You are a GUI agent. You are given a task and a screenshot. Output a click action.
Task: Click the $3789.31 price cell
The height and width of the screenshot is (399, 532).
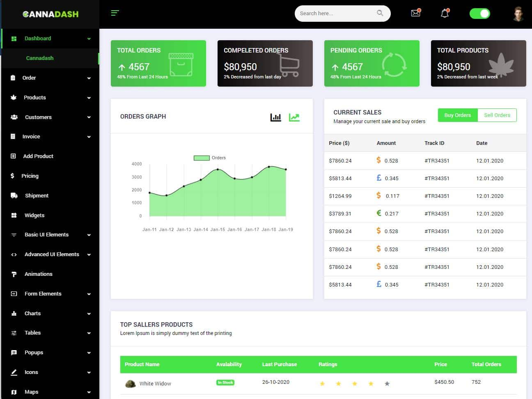click(340, 213)
